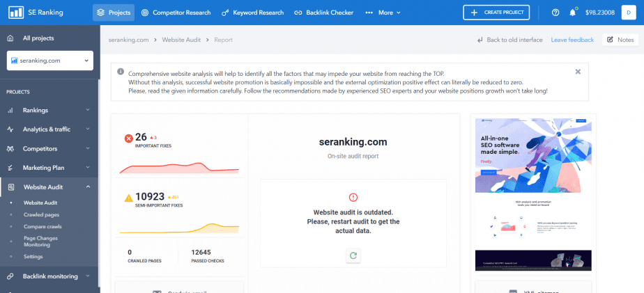644x293 pixels.
Task: Open the help question mark icon
Action: [555, 13]
